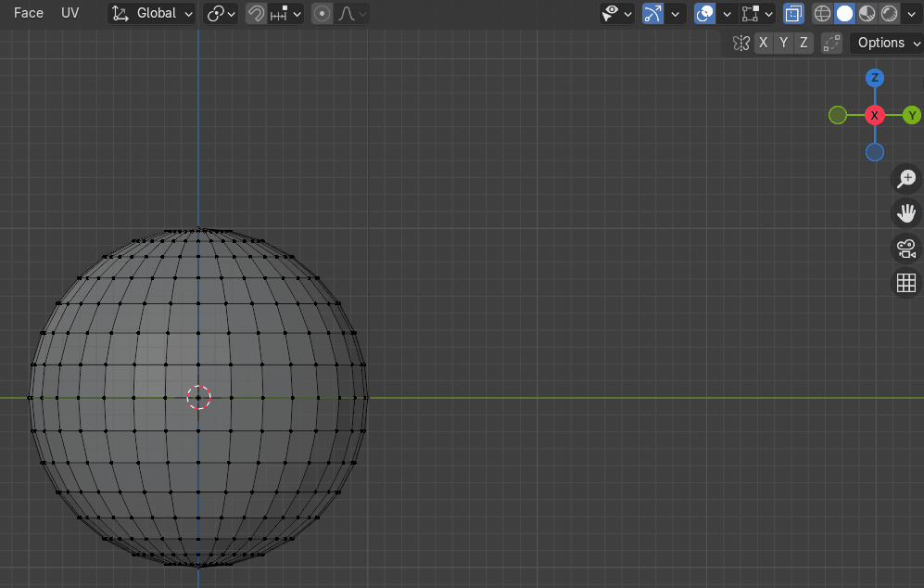The image size is (924, 588).
Task: Switch to wireframe viewport shading
Action: coord(822,13)
